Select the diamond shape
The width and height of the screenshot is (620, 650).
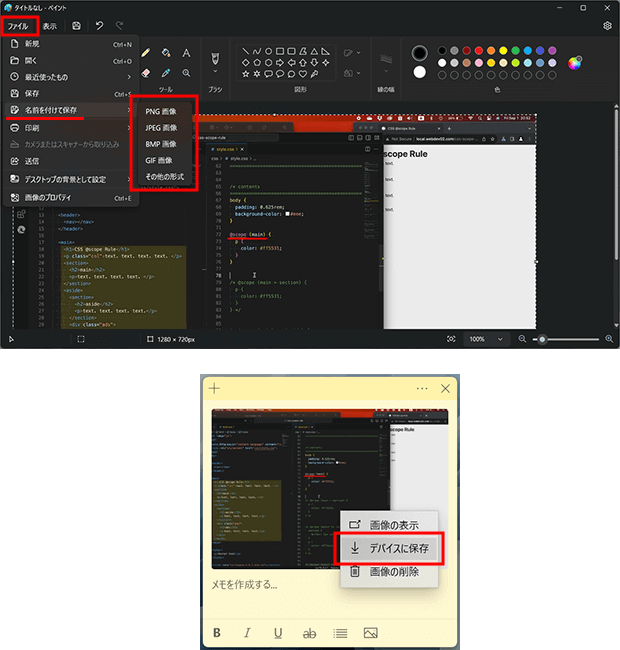click(245, 63)
